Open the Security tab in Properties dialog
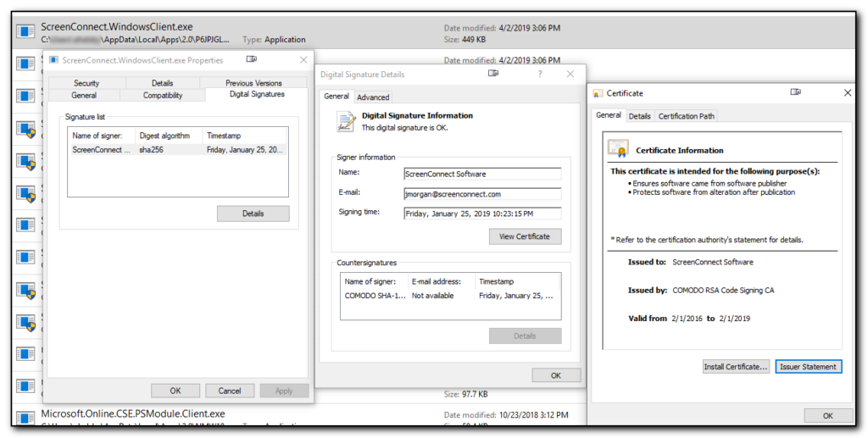The height and width of the screenshot is (438, 868). coord(86,83)
